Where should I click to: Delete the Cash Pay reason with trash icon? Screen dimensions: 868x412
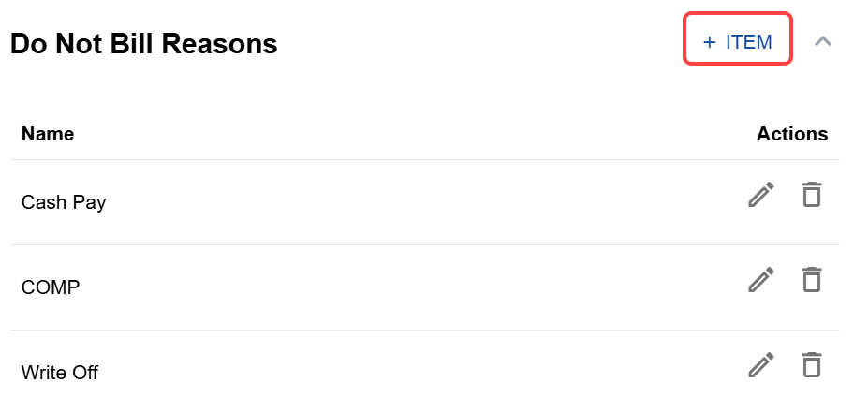[x=812, y=195]
